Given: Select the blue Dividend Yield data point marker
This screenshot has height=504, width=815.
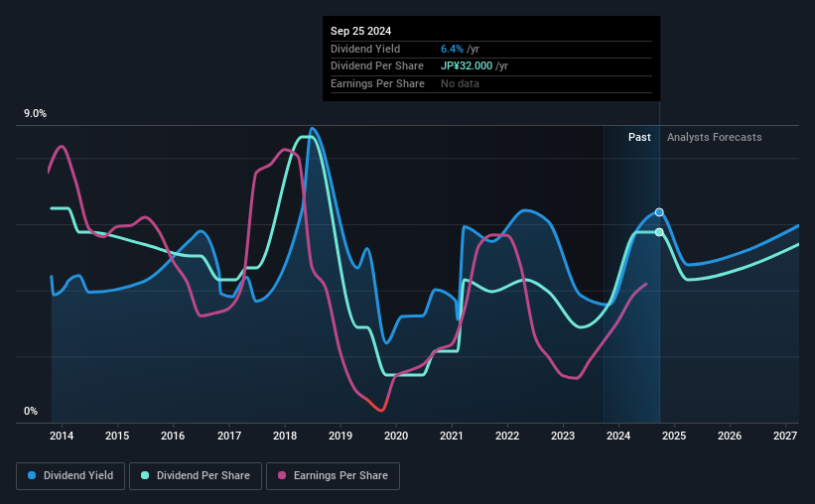Looking at the screenshot, I should pyautogui.click(x=659, y=212).
